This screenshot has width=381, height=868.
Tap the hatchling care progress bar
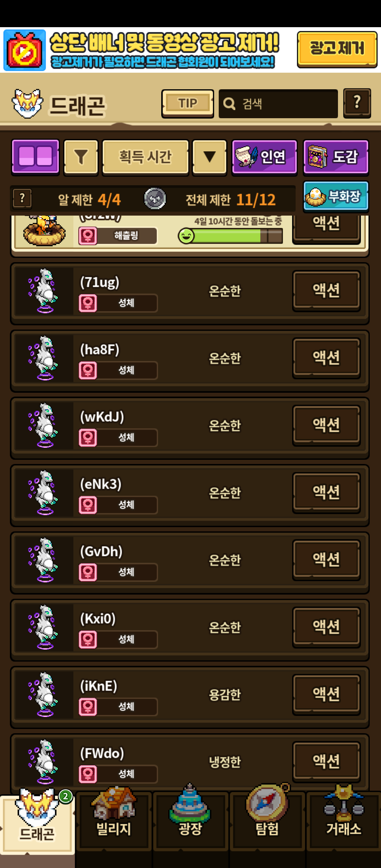coord(231,236)
